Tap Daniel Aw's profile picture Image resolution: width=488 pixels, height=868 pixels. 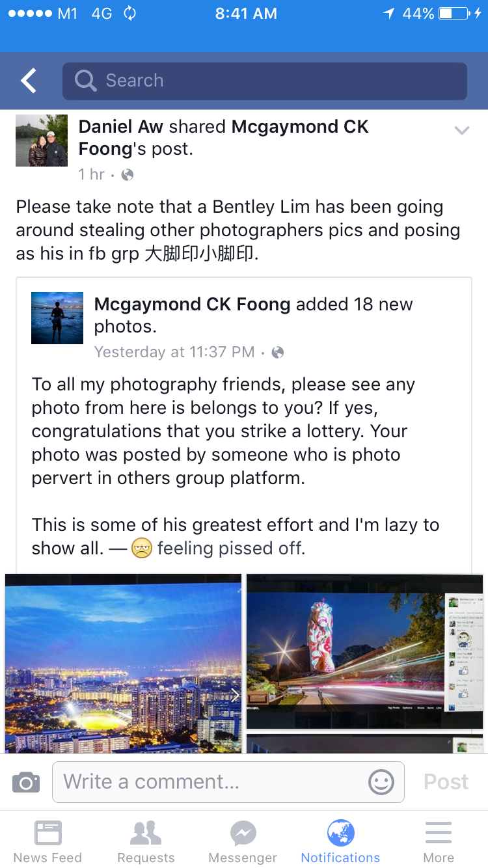pyautogui.click(x=42, y=141)
